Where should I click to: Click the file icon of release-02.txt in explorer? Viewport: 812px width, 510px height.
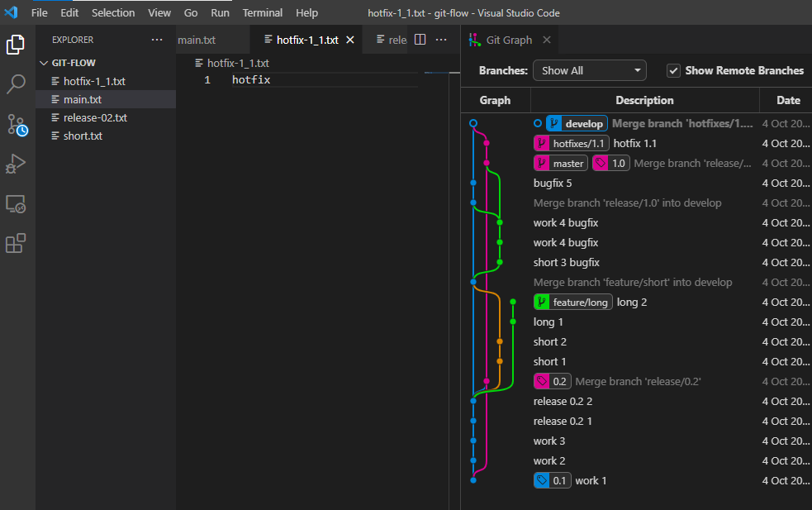click(x=55, y=117)
